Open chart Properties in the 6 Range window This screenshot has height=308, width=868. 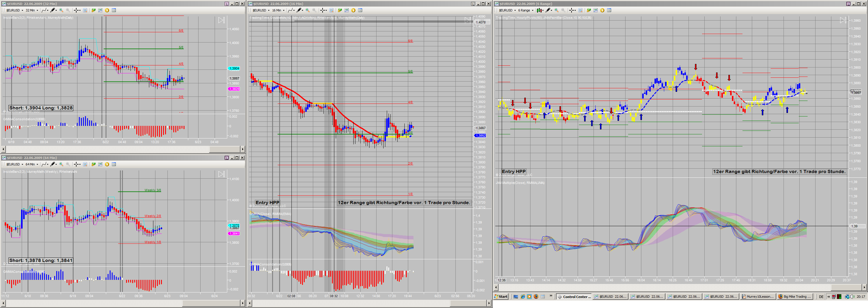[609, 11]
